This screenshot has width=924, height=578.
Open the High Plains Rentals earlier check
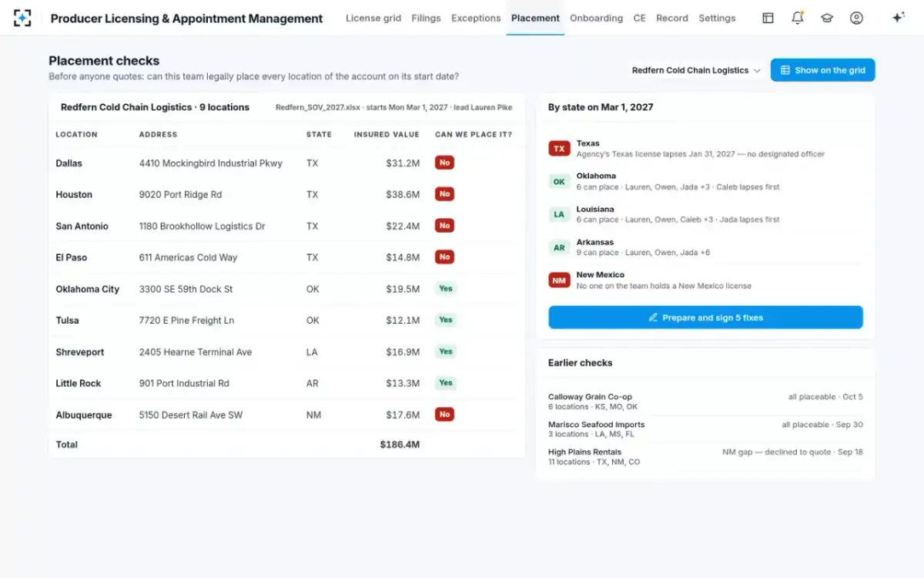(705, 457)
